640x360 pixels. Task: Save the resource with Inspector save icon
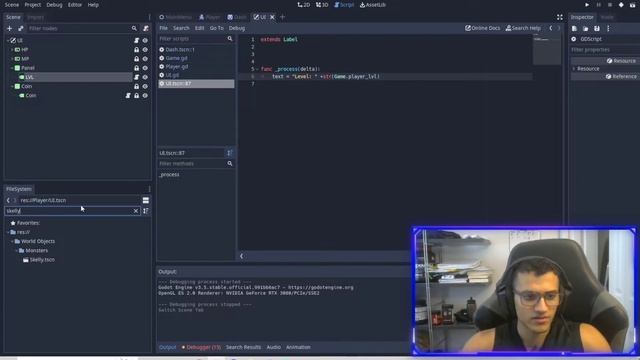click(x=597, y=29)
